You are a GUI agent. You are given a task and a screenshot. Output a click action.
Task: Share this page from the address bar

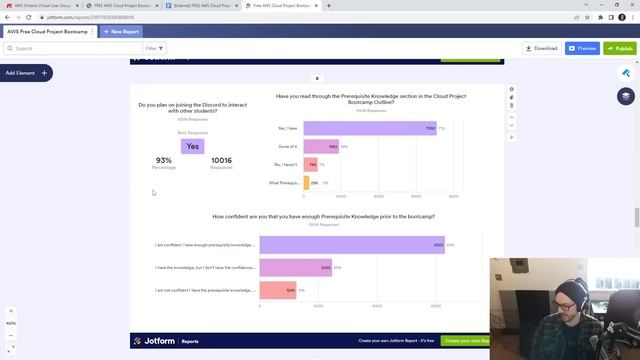(576, 17)
